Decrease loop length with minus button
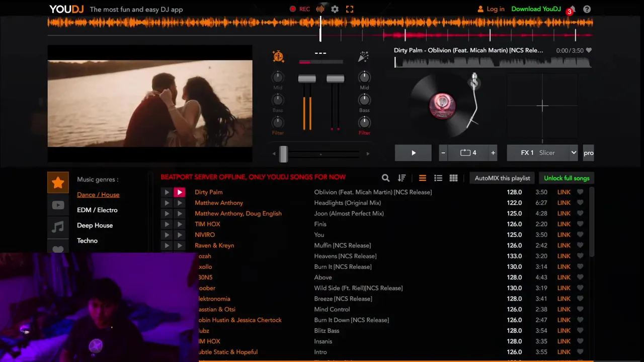 point(443,153)
